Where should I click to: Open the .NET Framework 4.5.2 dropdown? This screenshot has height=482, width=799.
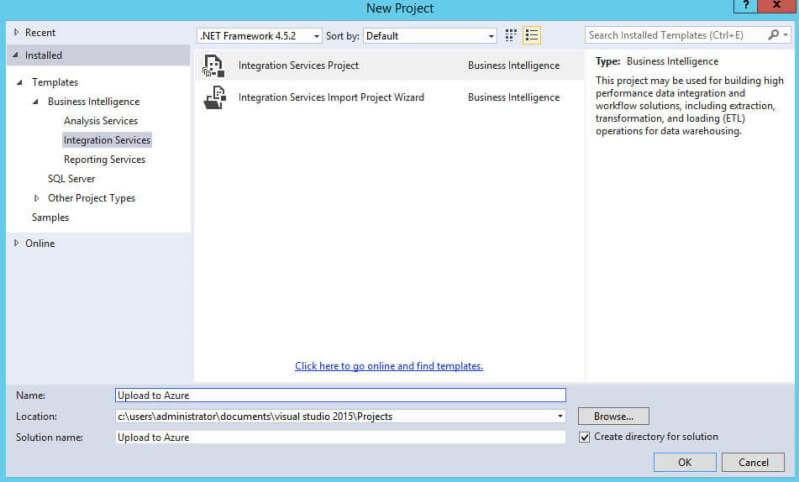coord(259,36)
